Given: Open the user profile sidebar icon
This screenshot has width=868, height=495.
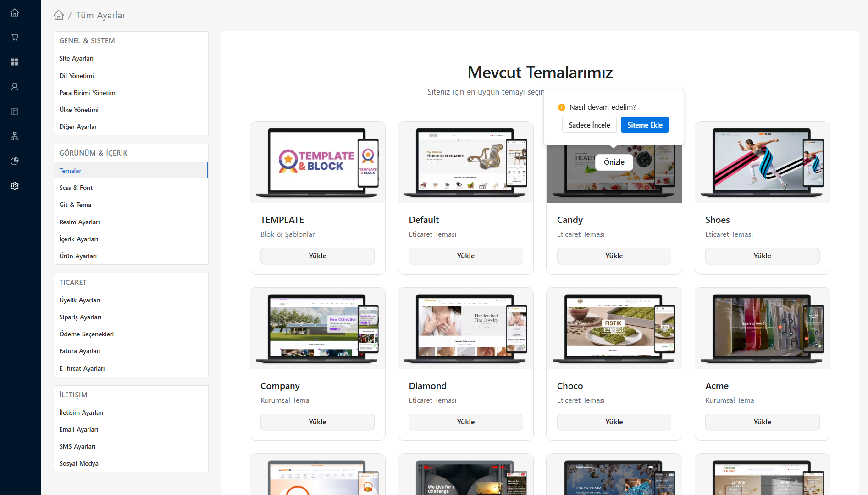Looking at the screenshot, I should coord(15,87).
